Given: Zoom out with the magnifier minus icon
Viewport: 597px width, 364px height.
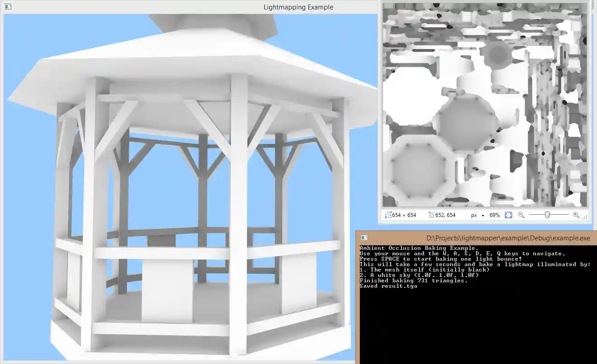Looking at the screenshot, I should click(x=521, y=215).
